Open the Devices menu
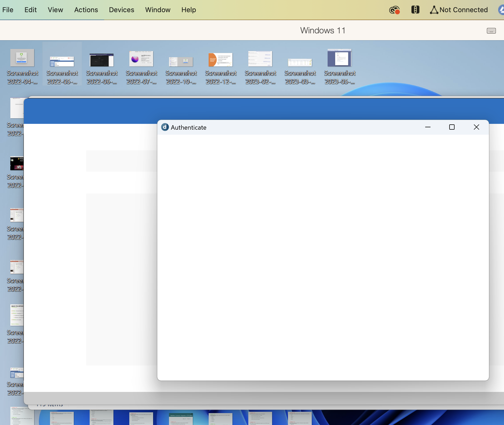The image size is (504, 425). [121, 10]
